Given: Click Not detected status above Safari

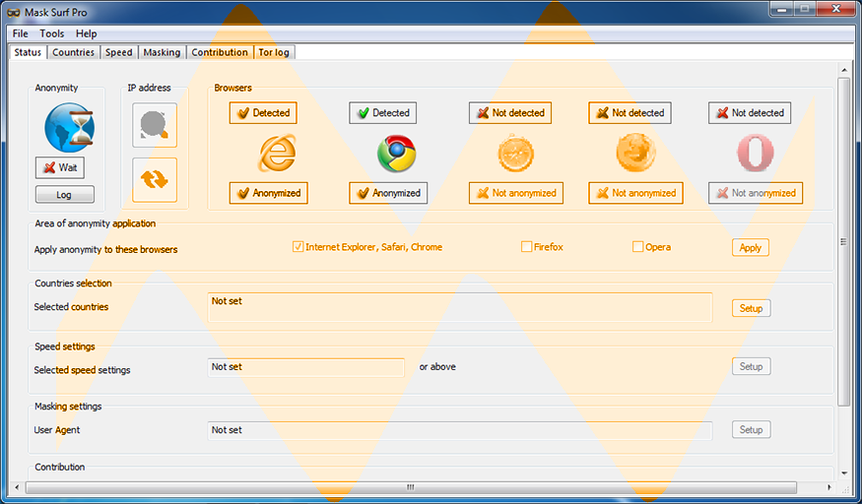Looking at the screenshot, I should 510,112.
